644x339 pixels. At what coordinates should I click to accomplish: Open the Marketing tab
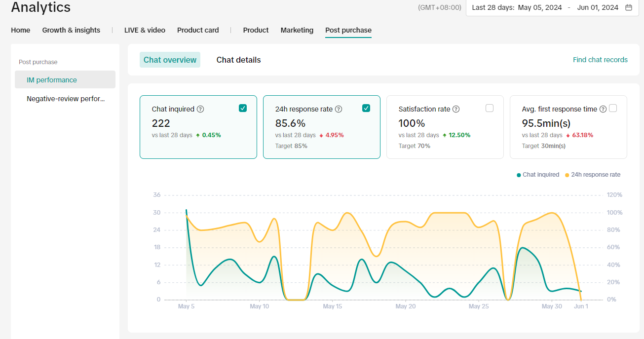coord(297,30)
